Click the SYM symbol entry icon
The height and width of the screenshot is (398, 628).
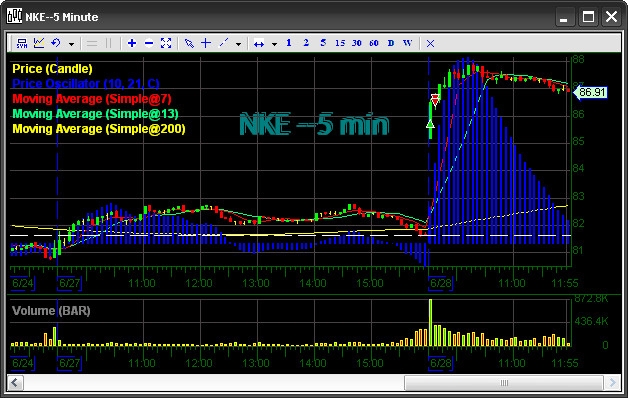[22, 43]
